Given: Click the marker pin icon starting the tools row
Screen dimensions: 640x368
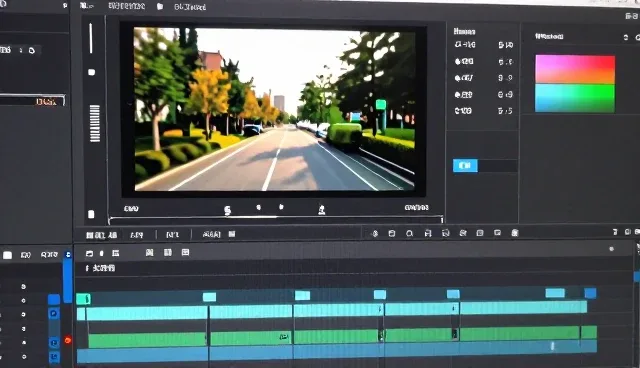Looking at the screenshot, I should click(375, 233).
